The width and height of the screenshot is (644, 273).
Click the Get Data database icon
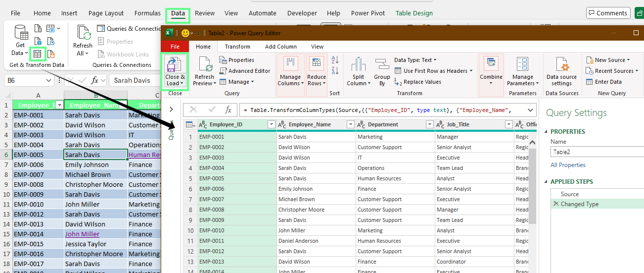(20, 33)
